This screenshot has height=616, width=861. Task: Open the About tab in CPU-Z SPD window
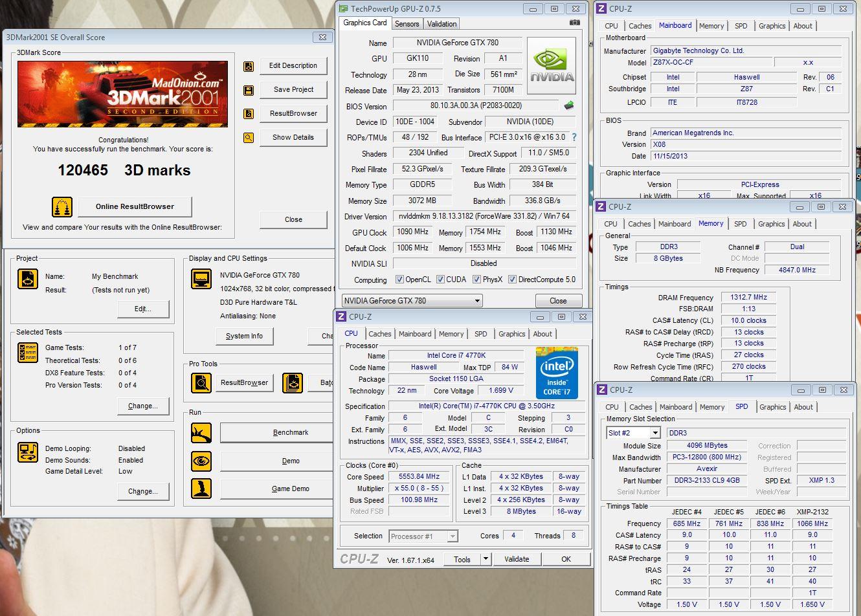pyautogui.click(x=803, y=407)
